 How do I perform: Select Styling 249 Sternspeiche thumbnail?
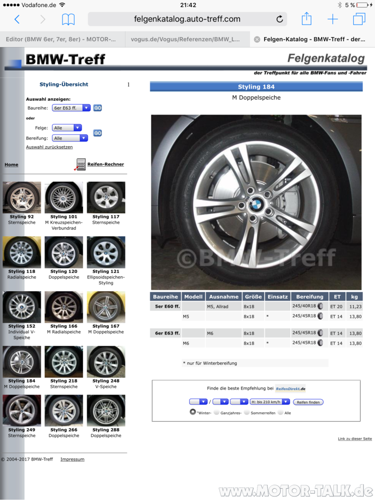(22, 410)
